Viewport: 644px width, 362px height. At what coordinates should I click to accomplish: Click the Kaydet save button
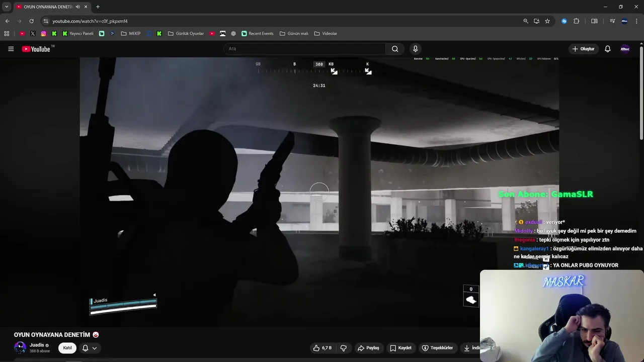point(401,348)
